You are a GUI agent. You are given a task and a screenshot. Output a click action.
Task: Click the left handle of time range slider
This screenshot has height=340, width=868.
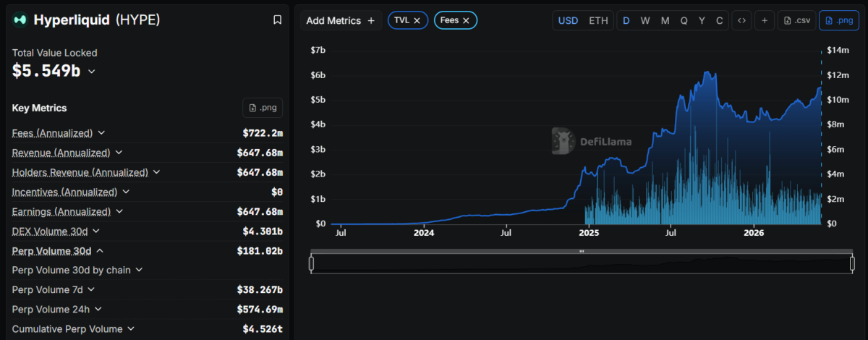(x=312, y=264)
